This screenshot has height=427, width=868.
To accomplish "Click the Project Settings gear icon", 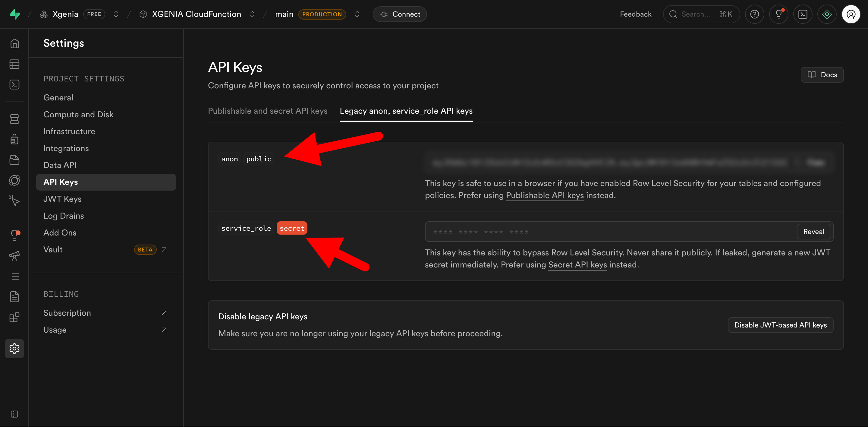I will (x=14, y=349).
